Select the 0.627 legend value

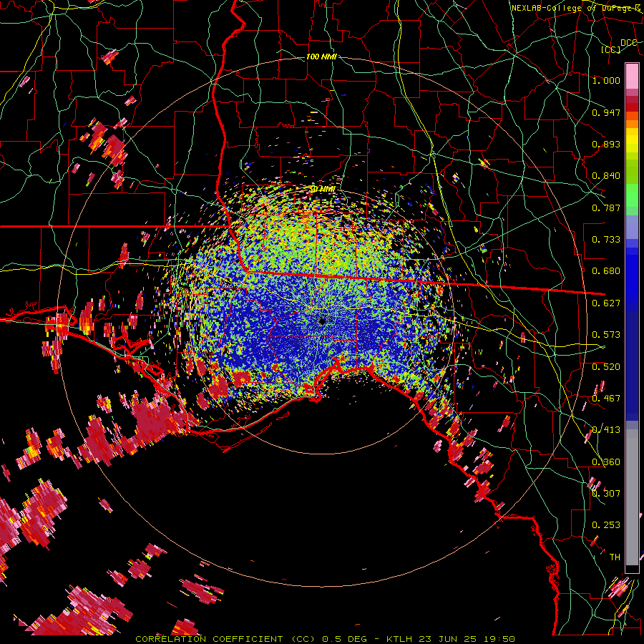606,303
